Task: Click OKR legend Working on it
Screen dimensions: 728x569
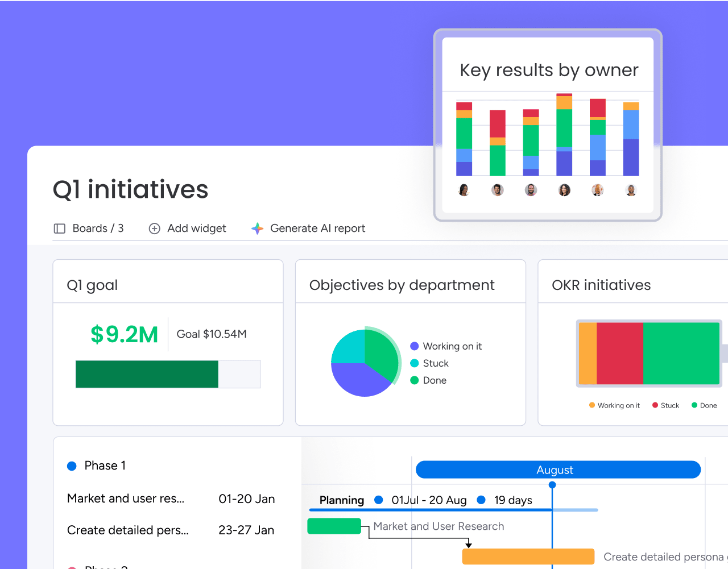Action: (x=614, y=405)
